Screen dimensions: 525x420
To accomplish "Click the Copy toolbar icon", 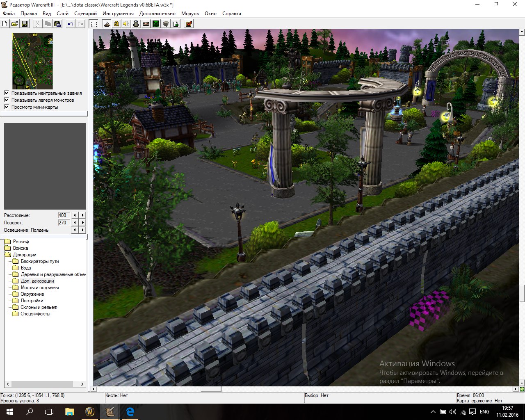I will (x=47, y=24).
